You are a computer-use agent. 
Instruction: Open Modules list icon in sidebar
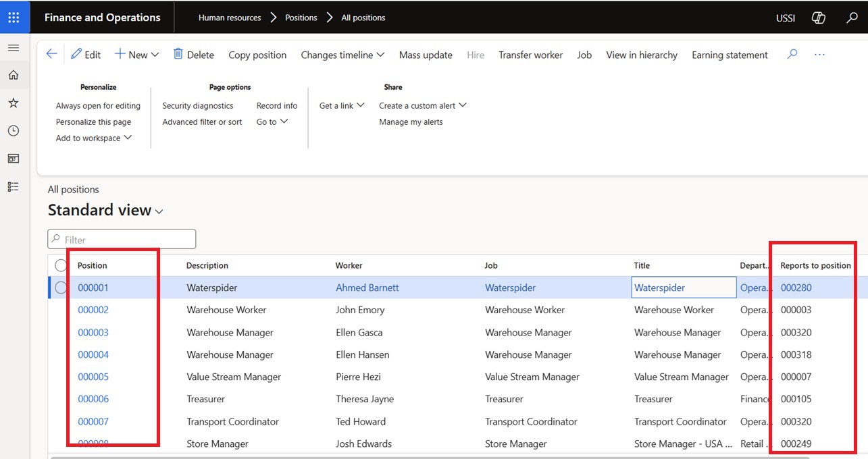tap(14, 186)
